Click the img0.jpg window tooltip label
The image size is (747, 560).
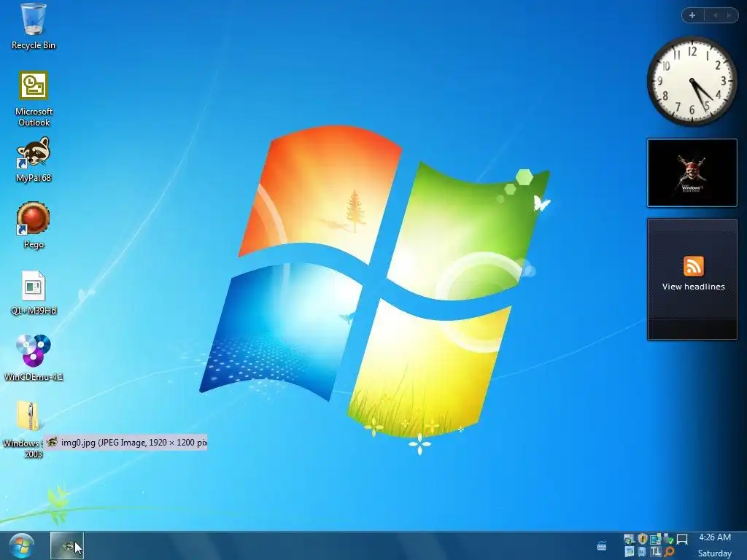click(126, 443)
